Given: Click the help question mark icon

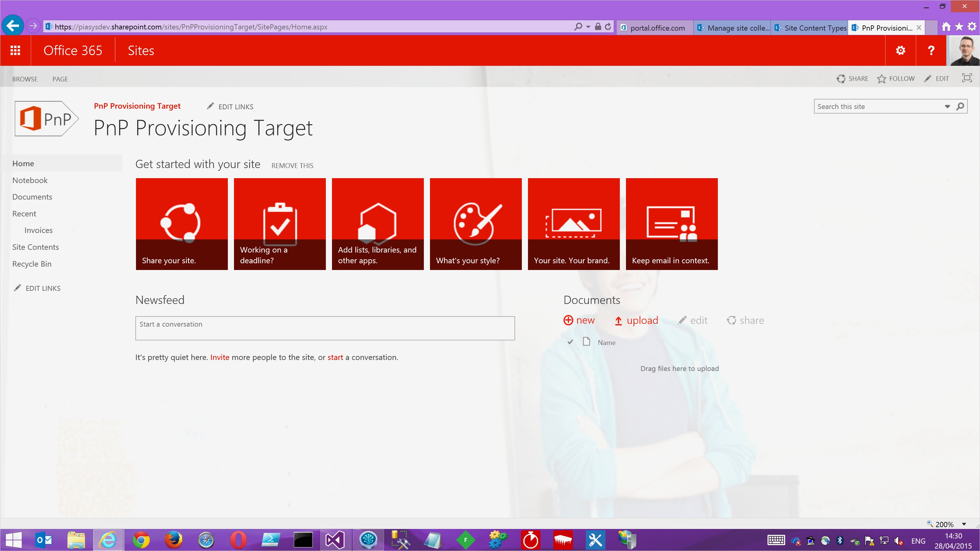Looking at the screenshot, I should click(x=931, y=51).
